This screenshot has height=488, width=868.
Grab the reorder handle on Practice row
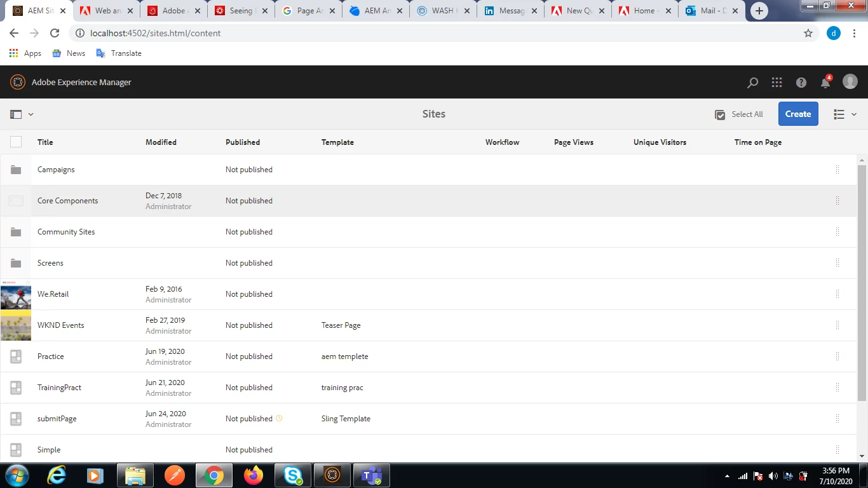coord(837,356)
